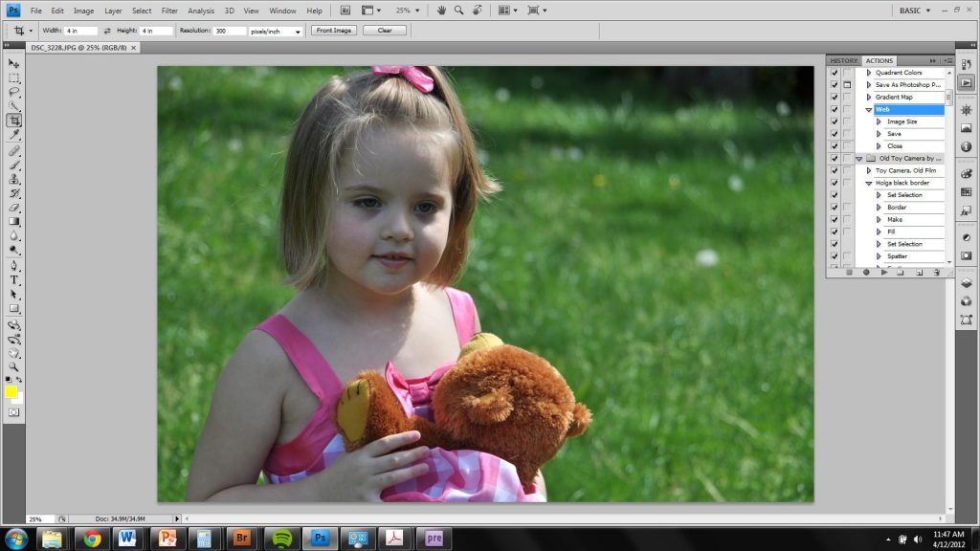
Task: Open the Filter menu
Action: tap(169, 11)
